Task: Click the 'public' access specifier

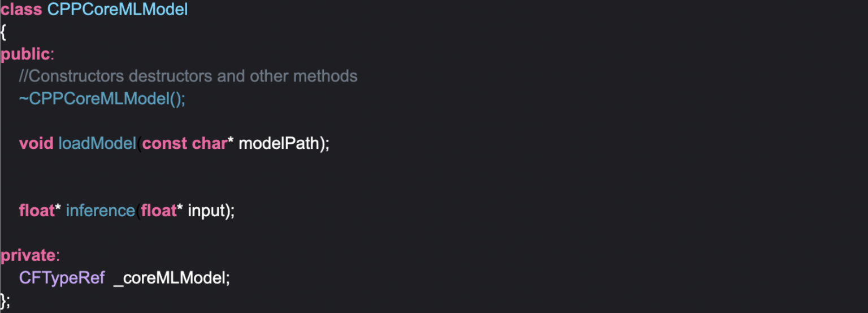Action: pyautogui.click(x=25, y=54)
